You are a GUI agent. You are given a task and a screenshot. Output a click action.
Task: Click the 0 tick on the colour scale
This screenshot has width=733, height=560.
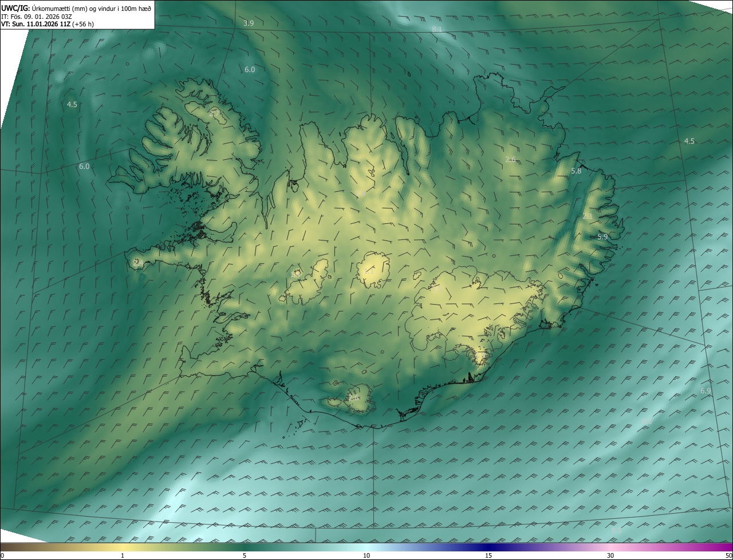(x=2, y=555)
